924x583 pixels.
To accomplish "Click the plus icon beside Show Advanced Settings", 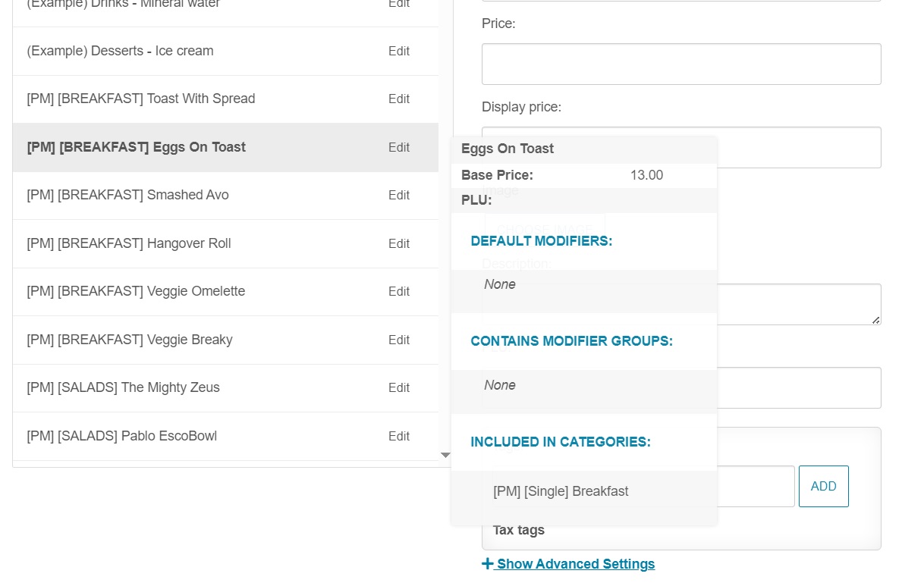I will [487, 564].
